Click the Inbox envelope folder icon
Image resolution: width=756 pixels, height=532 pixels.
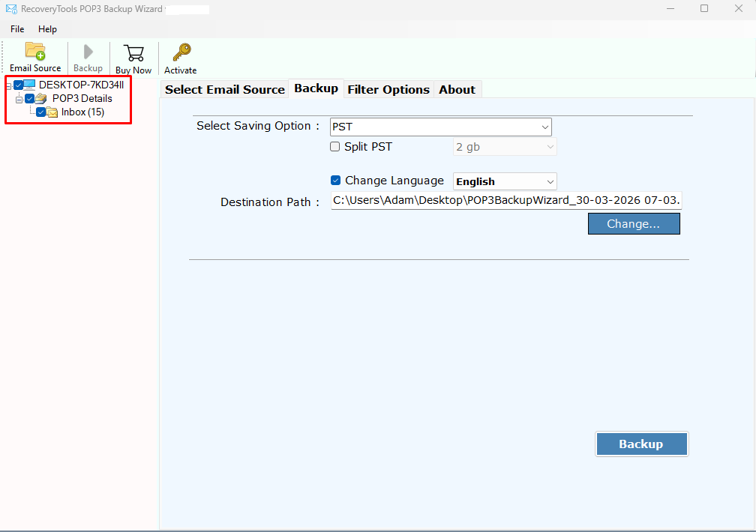tap(52, 112)
